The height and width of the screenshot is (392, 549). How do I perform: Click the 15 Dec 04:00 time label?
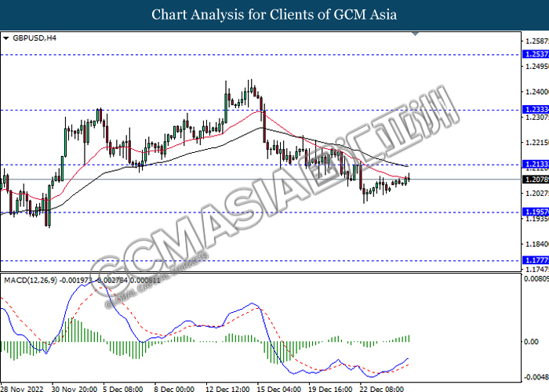click(x=279, y=389)
